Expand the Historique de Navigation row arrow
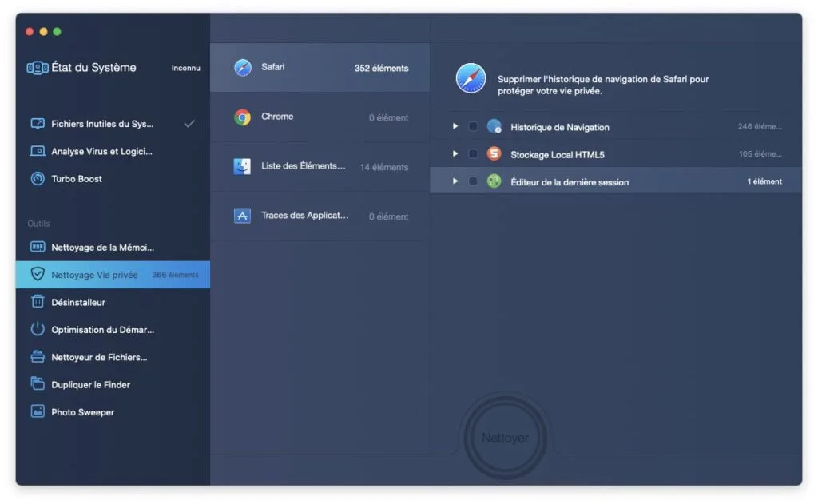The image size is (818, 504). click(455, 126)
